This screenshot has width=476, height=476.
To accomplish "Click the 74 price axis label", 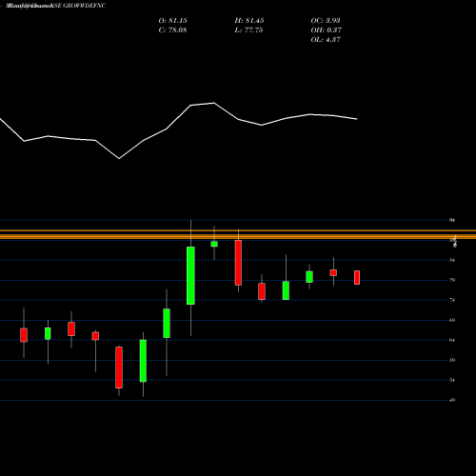I will pos(452,300).
